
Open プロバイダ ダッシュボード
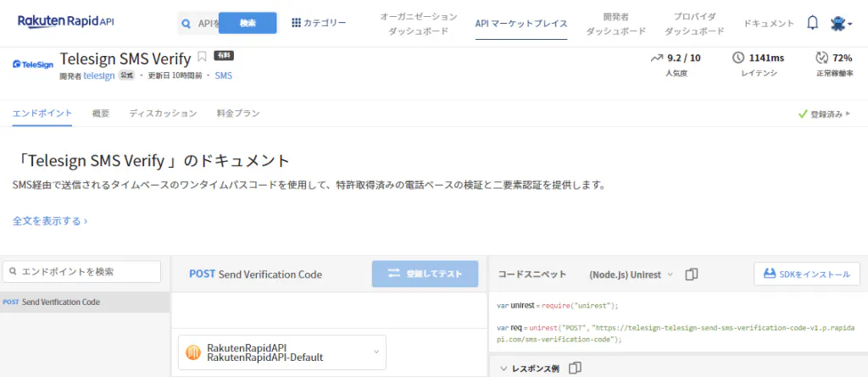coord(694,24)
